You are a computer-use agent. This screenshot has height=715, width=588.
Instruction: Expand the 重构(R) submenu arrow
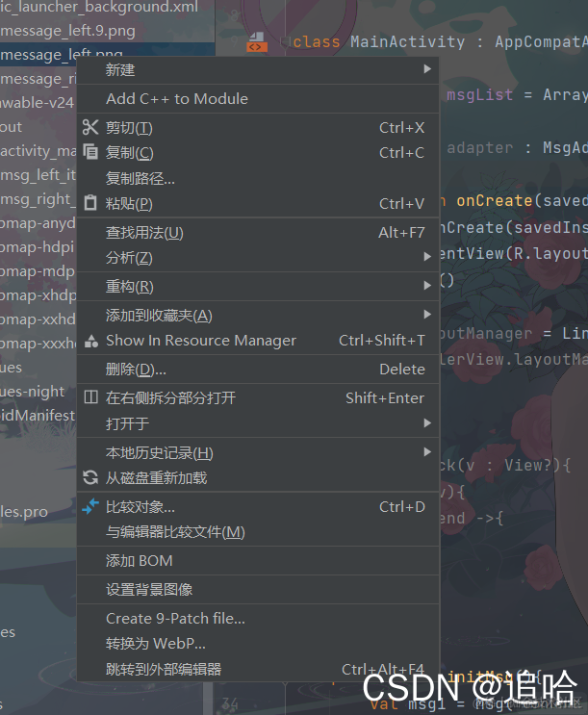click(427, 286)
